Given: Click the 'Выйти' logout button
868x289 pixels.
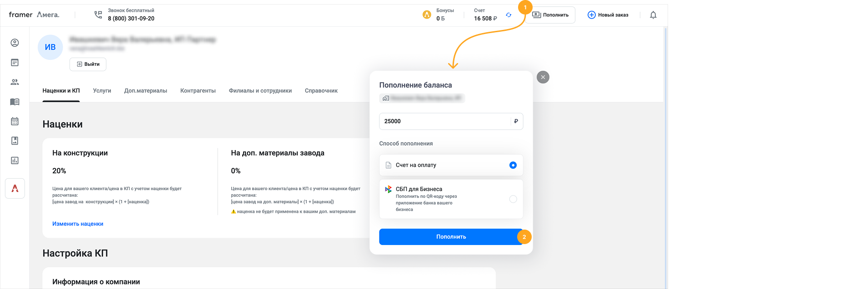Looking at the screenshot, I should (x=88, y=64).
